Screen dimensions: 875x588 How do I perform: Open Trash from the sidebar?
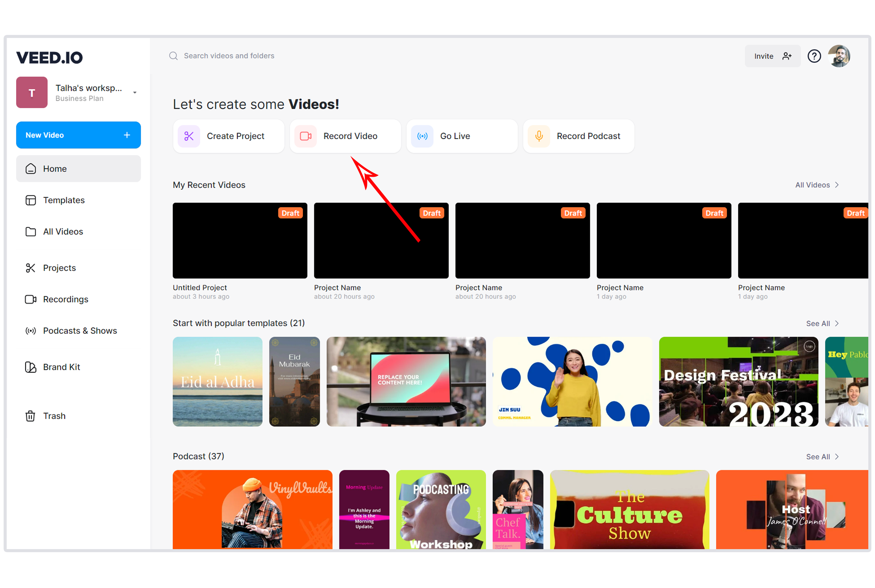click(x=55, y=415)
